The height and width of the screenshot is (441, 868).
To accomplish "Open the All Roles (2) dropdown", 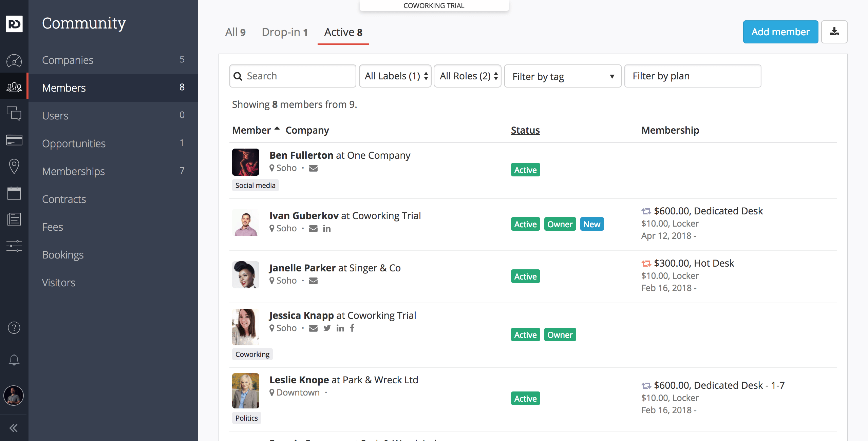I will coord(468,76).
